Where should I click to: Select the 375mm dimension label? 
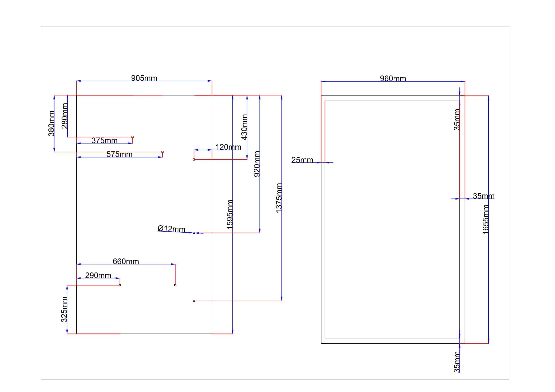point(104,140)
